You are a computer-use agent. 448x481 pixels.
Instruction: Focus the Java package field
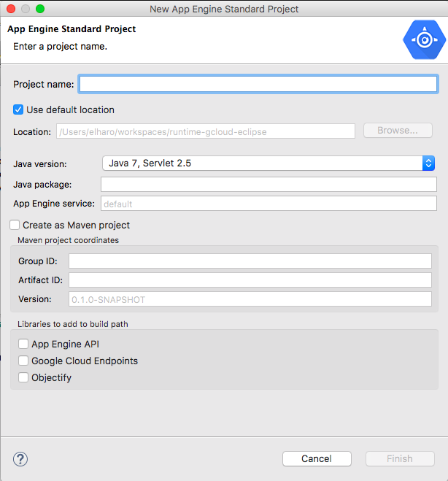269,185
